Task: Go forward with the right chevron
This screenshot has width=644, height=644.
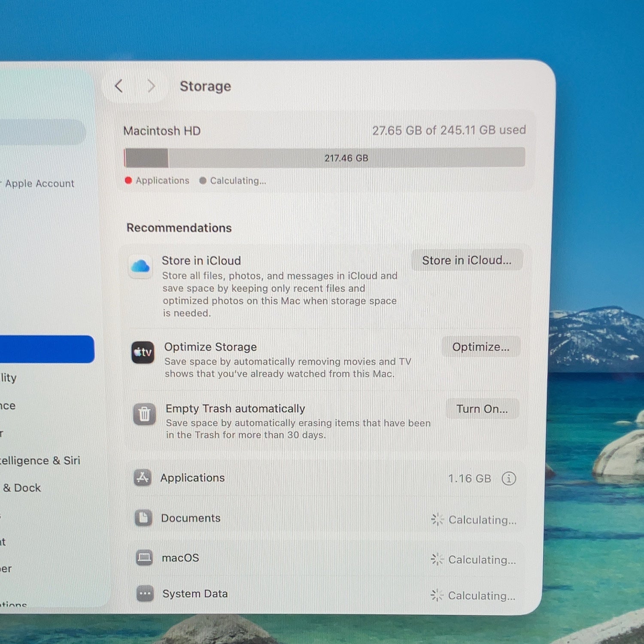Action: tap(151, 86)
